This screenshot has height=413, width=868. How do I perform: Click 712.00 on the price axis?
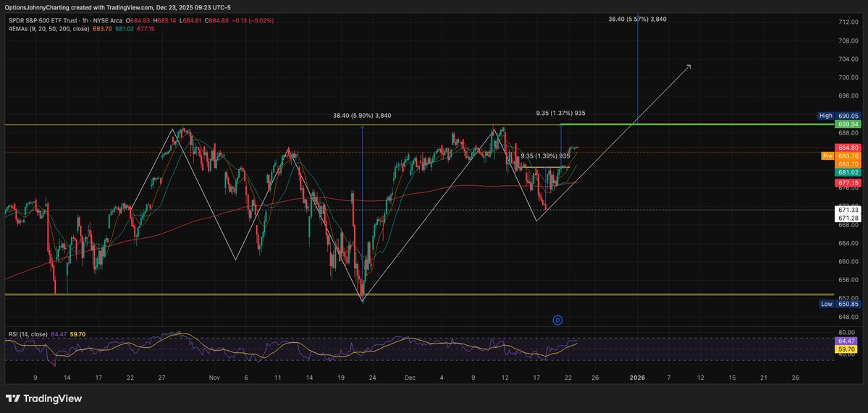coord(848,22)
